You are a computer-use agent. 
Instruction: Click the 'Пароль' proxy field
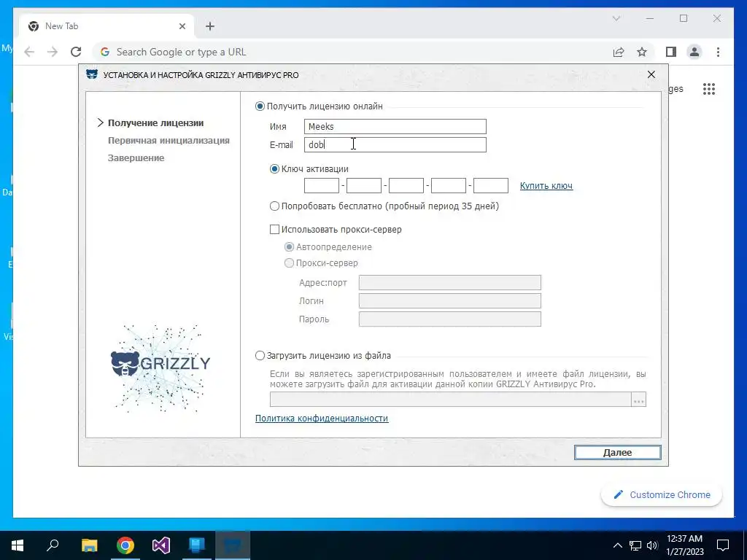(449, 319)
